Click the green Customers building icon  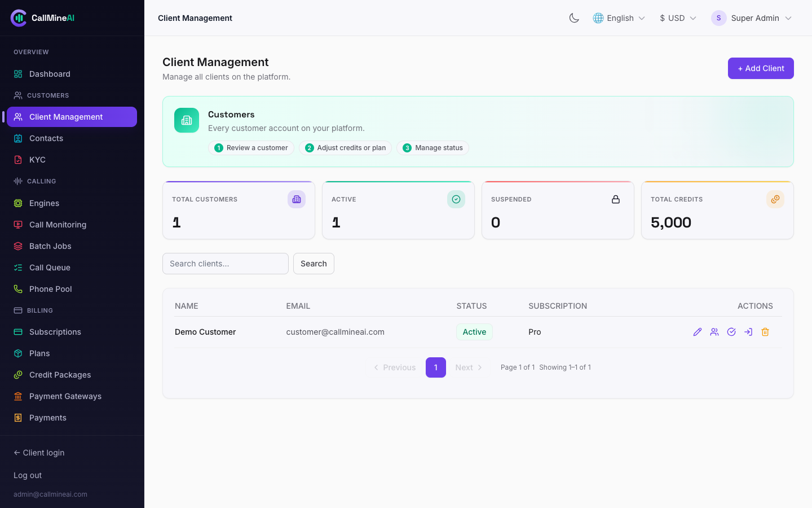(x=187, y=120)
